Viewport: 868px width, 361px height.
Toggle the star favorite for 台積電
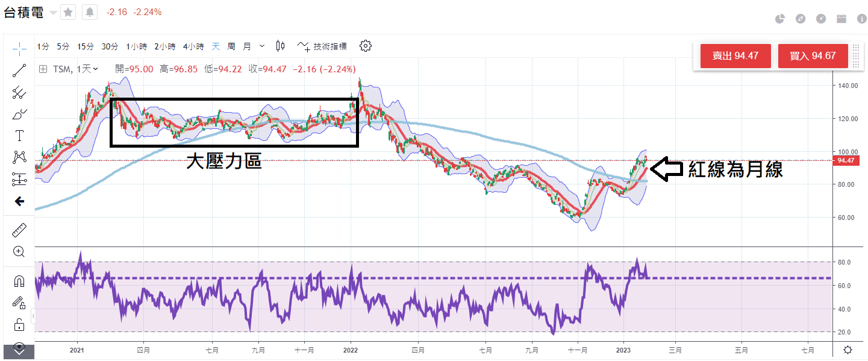click(x=68, y=12)
